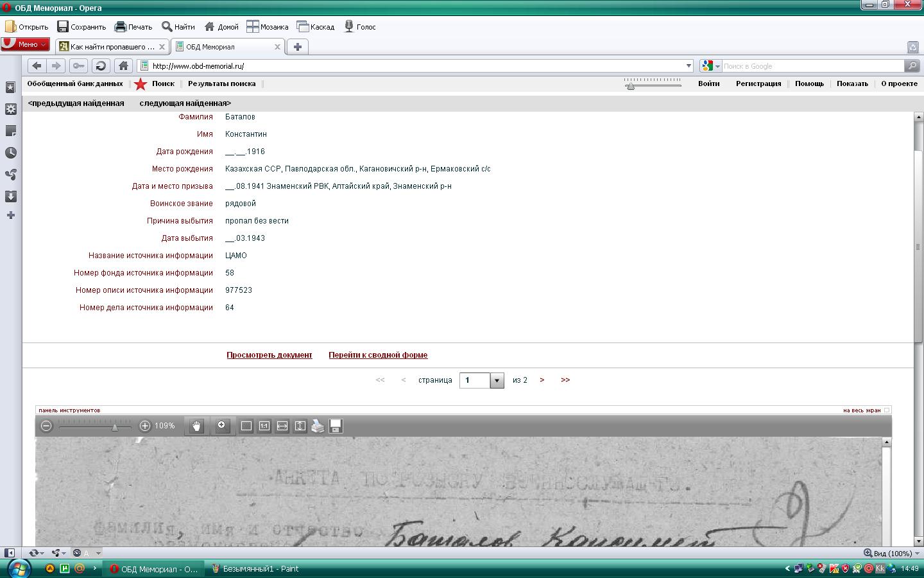Open the Opera Unite dropdown in the status bar
The width and height of the screenshot is (924, 578).
(x=59, y=553)
